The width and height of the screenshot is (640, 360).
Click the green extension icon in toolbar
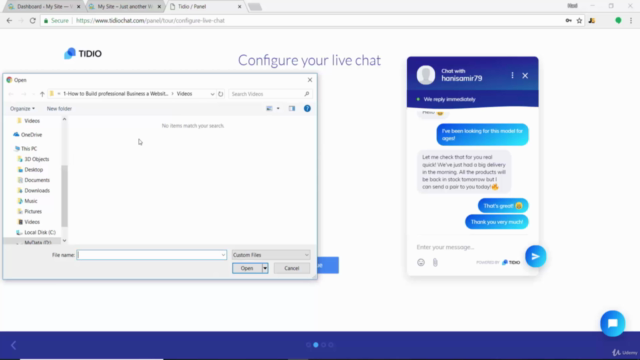pos(618,20)
